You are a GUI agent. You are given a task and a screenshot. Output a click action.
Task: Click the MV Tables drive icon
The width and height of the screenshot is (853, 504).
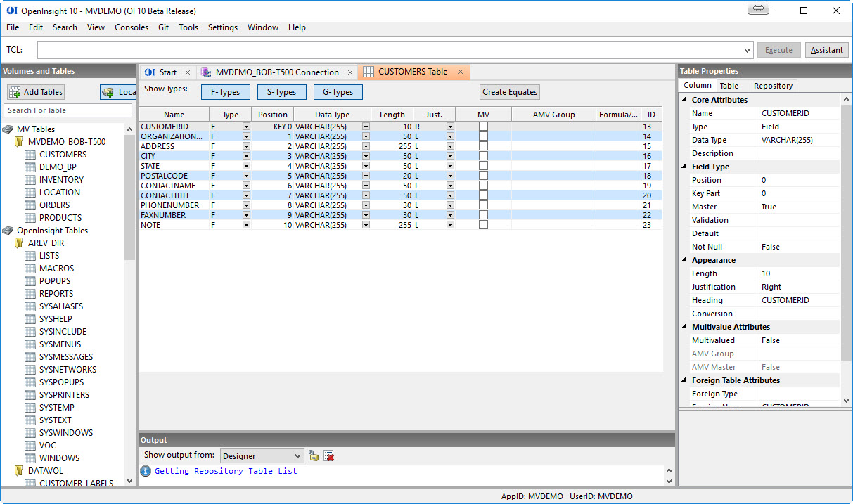8,129
